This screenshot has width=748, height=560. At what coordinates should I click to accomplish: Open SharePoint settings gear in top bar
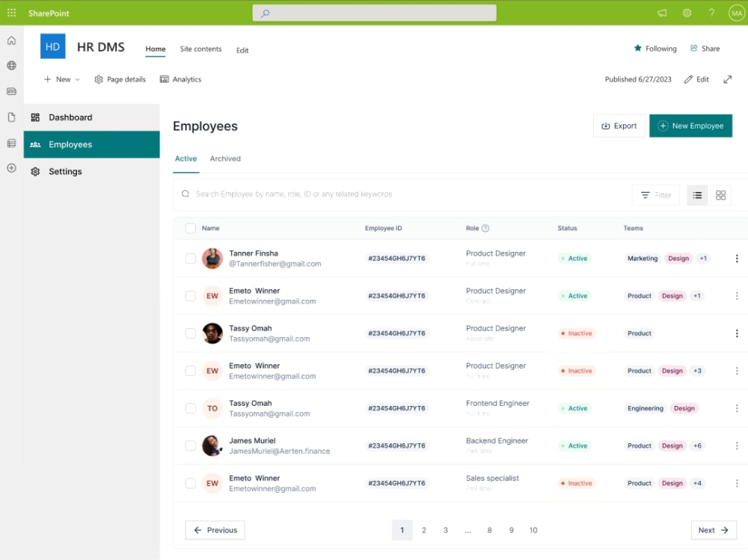(687, 13)
